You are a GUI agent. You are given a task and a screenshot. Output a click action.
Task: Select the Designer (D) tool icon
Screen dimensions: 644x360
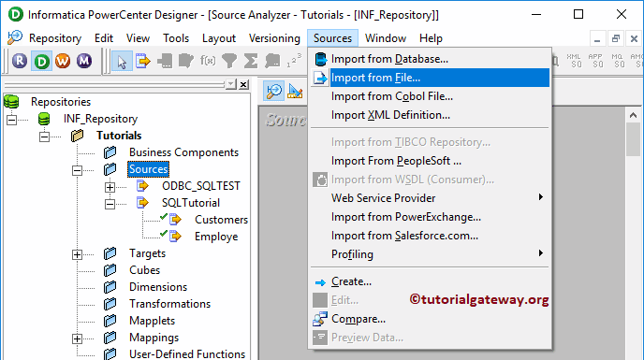(x=41, y=61)
